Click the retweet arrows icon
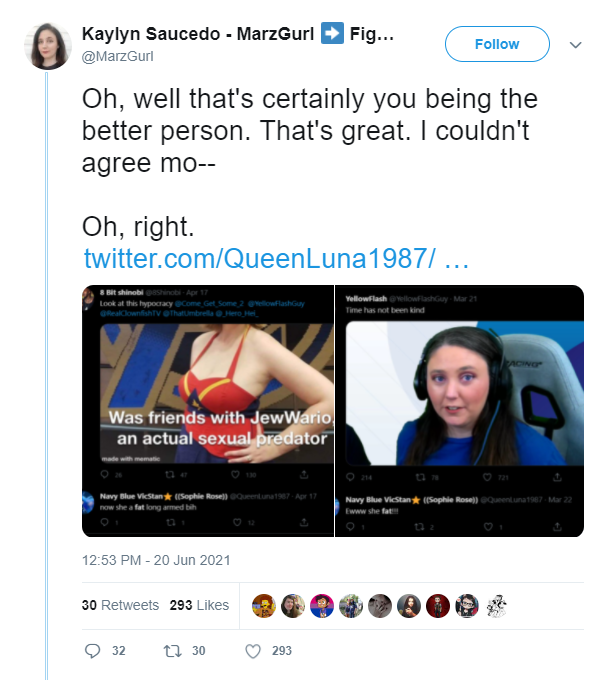This screenshot has width=612, height=680. (x=172, y=651)
